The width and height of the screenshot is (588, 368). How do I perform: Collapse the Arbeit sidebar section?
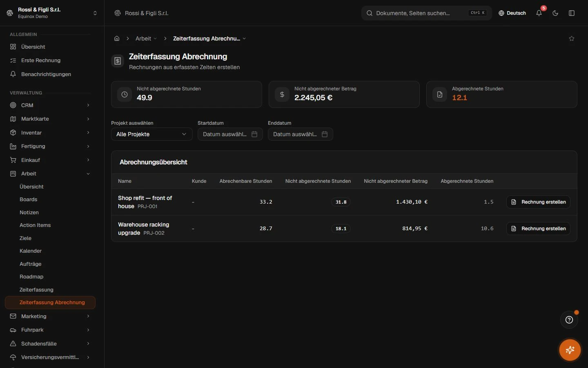tap(50, 174)
